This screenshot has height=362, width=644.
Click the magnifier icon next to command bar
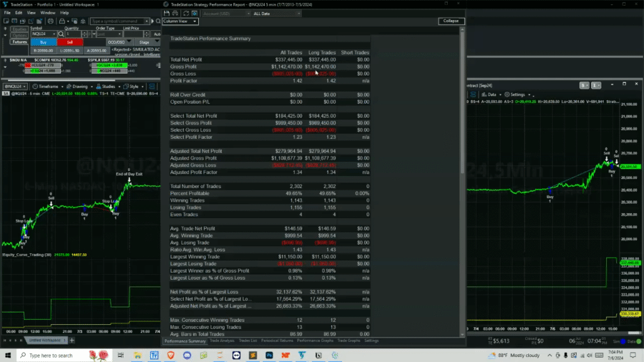point(158,21)
